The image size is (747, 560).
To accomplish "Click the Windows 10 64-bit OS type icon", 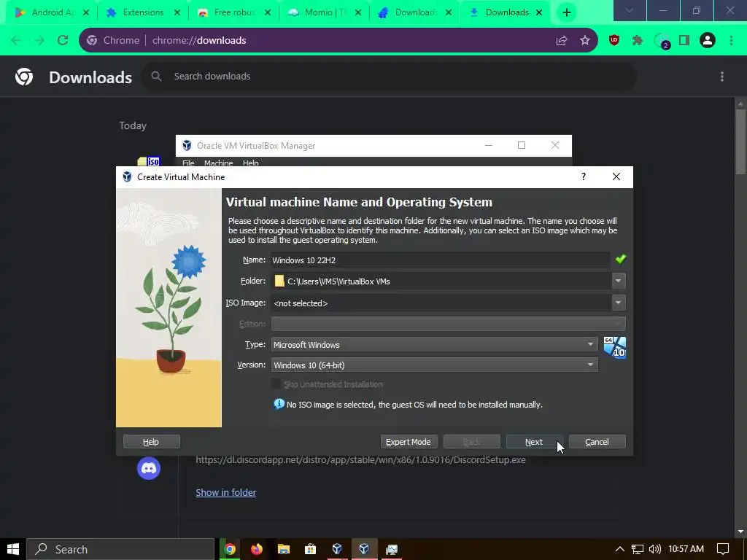I will click(x=614, y=348).
